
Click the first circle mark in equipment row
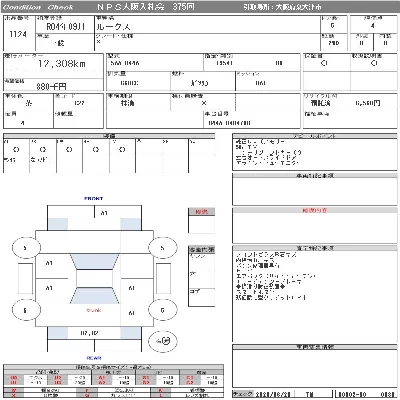click(x=16, y=150)
